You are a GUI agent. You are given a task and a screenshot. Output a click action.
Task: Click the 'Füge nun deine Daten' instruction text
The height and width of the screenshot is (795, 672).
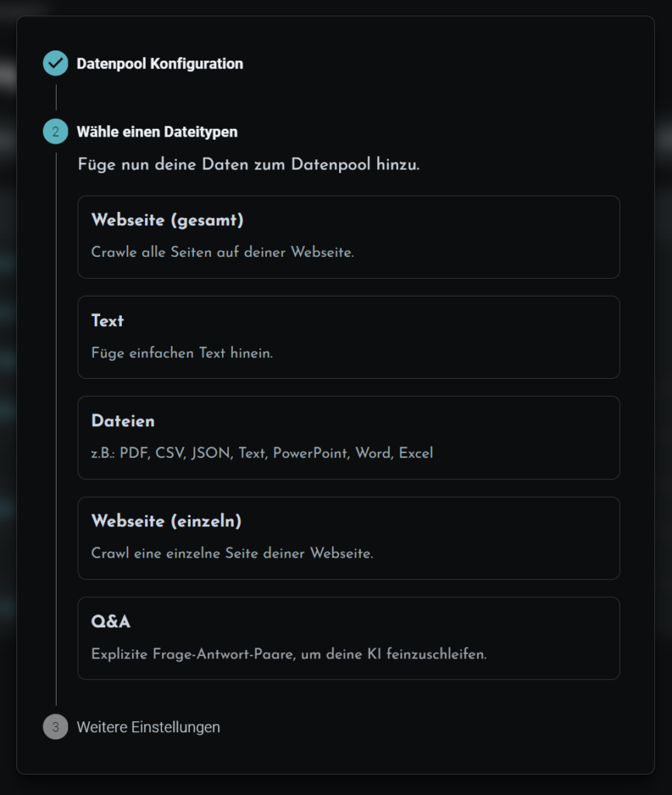(x=249, y=165)
